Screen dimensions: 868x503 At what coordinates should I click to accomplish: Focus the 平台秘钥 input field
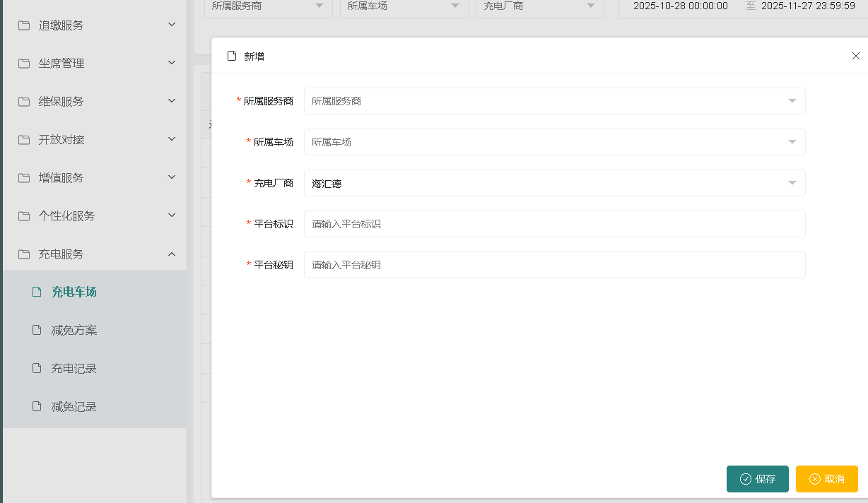pyautogui.click(x=554, y=265)
